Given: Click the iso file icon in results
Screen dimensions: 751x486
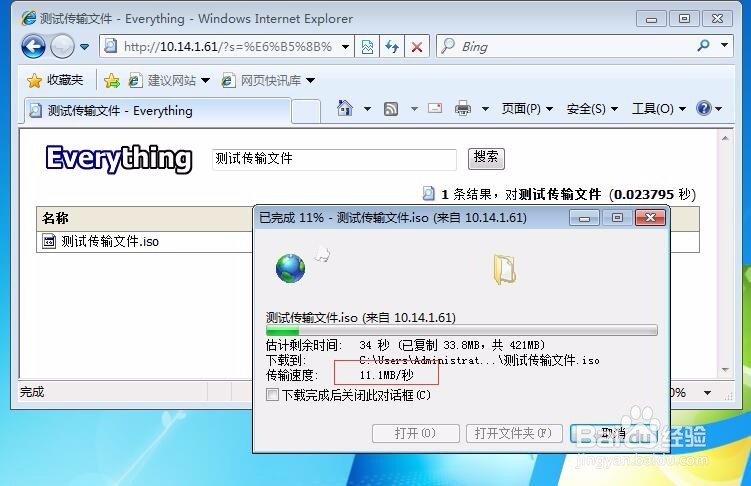Looking at the screenshot, I should pos(49,241).
